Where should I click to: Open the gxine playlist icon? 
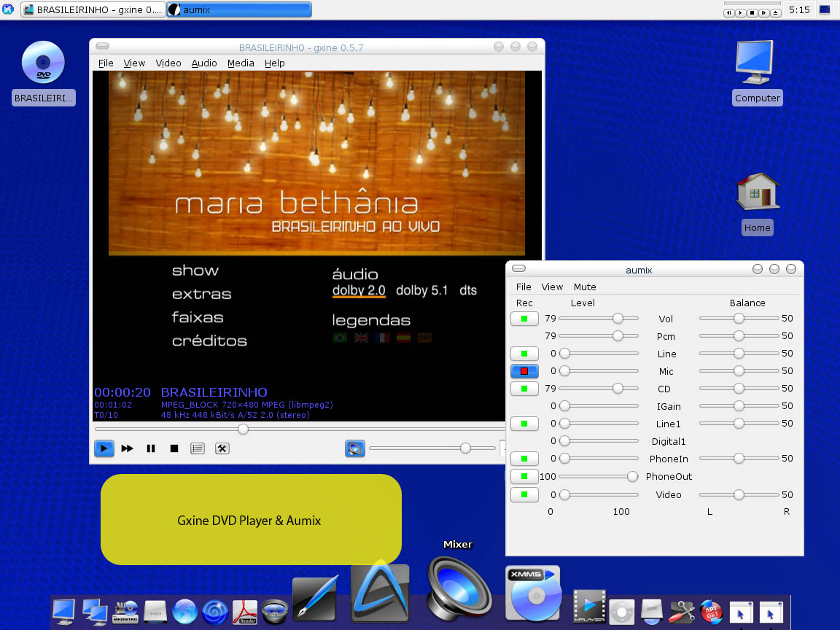(x=198, y=448)
